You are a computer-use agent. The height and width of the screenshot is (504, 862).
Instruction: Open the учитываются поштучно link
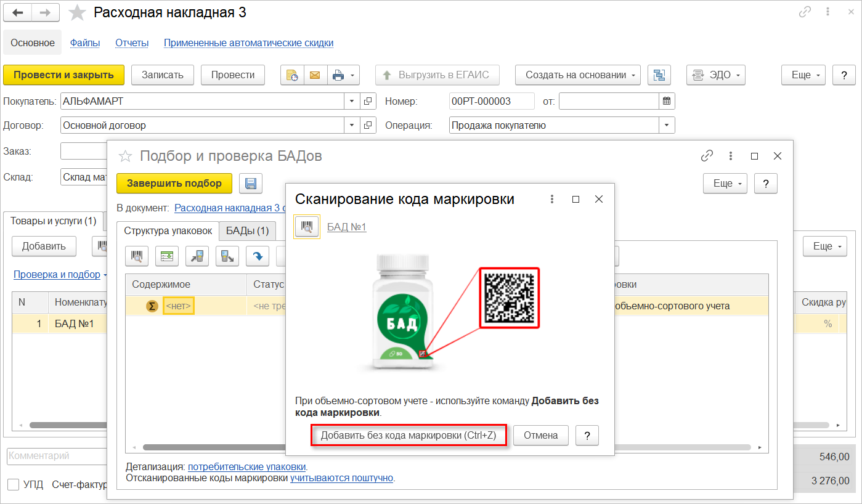342,478
